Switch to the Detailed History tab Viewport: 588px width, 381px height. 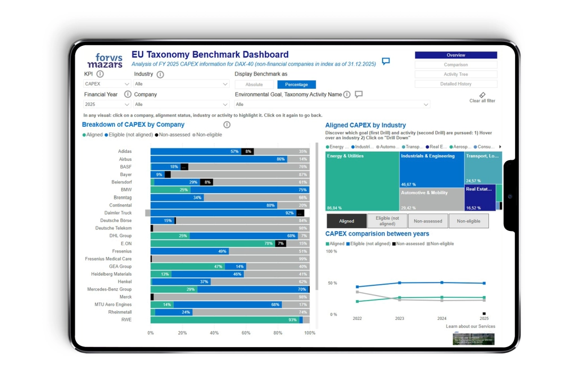456,84
